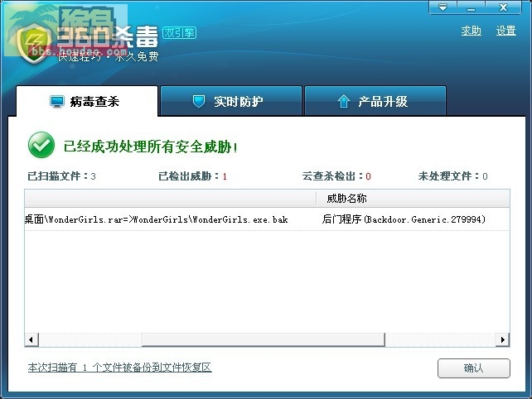The width and height of the screenshot is (532, 399).
Task: Open the title bar dropdown menu arrow
Action: tap(443, 7)
